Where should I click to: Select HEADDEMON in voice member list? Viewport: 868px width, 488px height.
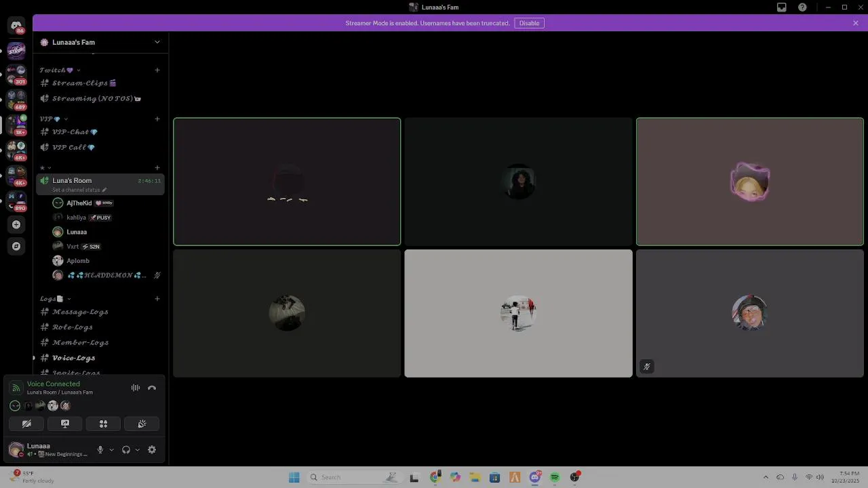[x=106, y=275]
